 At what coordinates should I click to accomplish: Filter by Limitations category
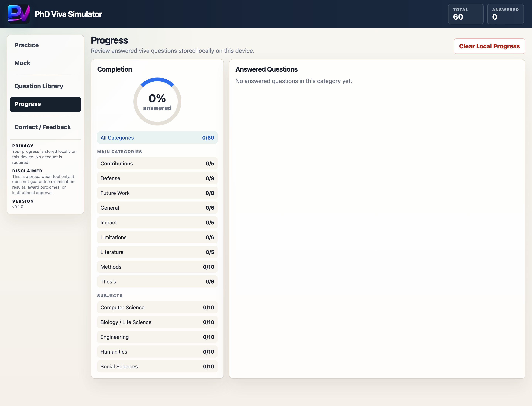(x=157, y=237)
